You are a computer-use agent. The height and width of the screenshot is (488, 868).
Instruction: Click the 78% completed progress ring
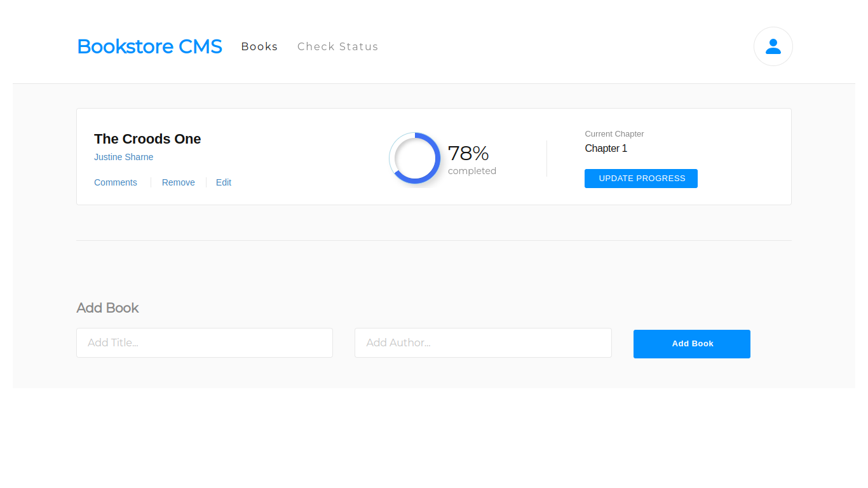414,158
